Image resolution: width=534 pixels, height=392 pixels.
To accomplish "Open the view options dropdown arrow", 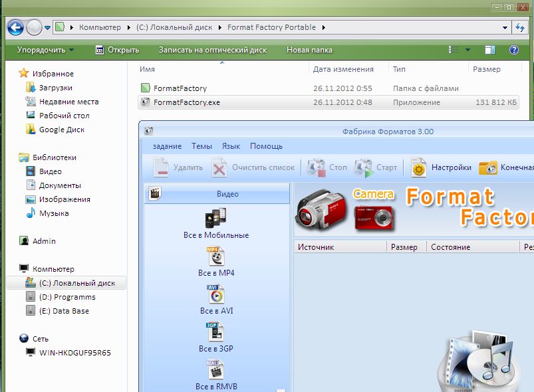I will 468,50.
